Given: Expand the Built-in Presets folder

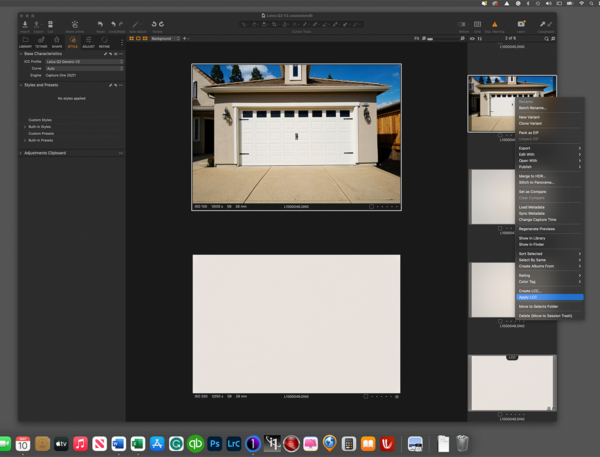Looking at the screenshot, I should [25, 140].
